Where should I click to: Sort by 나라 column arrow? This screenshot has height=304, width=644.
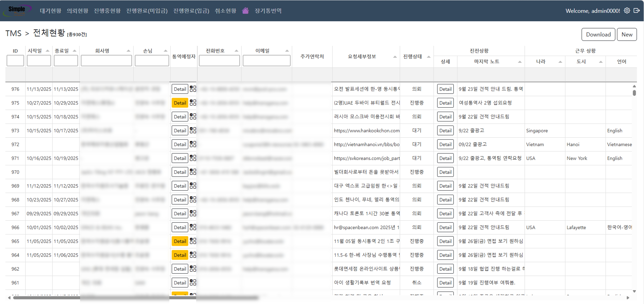coord(560,62)
